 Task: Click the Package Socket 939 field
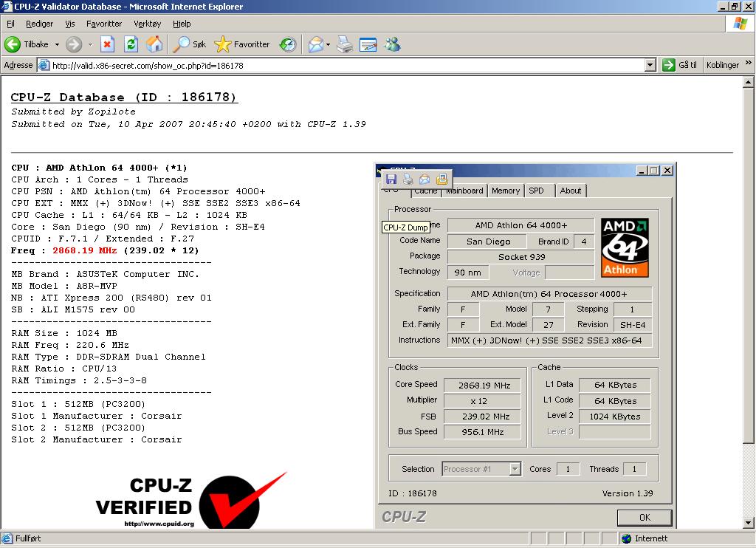tap(521, 256)
